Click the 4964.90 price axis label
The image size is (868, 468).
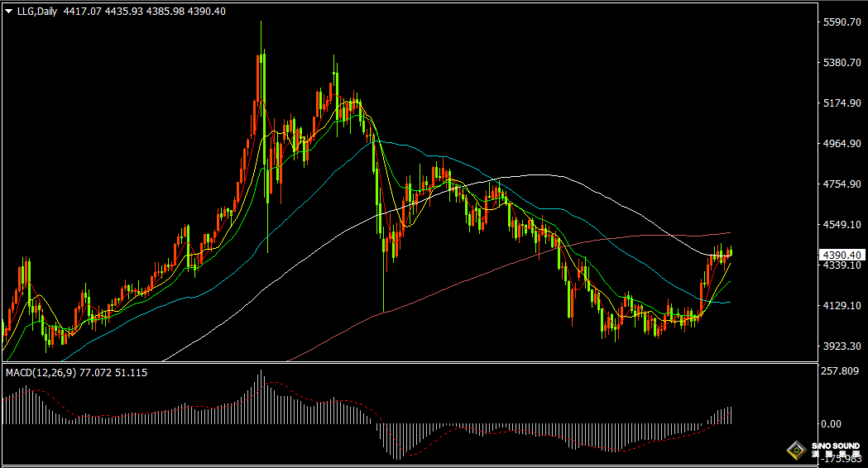pos(842,143)
